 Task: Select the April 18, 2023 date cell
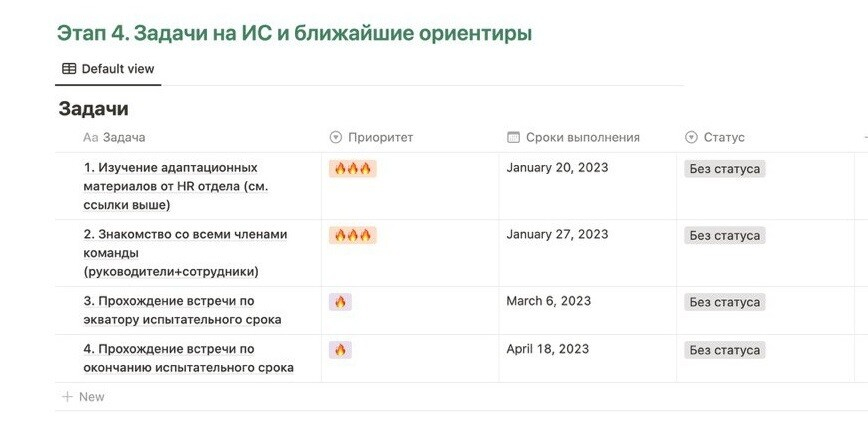point(547,349)
